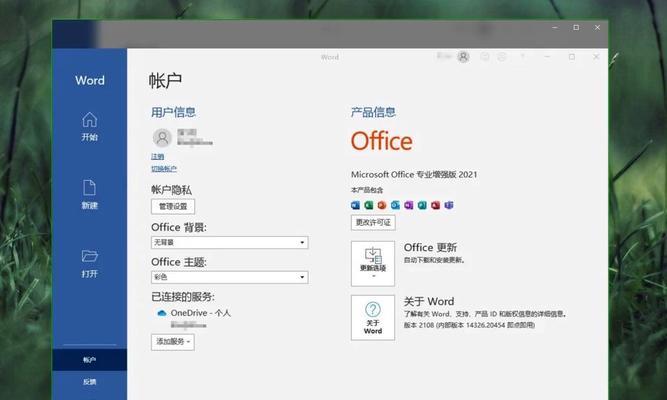Screen dimensions: 667x400
Task: Click the smiley feedback icon in title bar
Action: 485,57
